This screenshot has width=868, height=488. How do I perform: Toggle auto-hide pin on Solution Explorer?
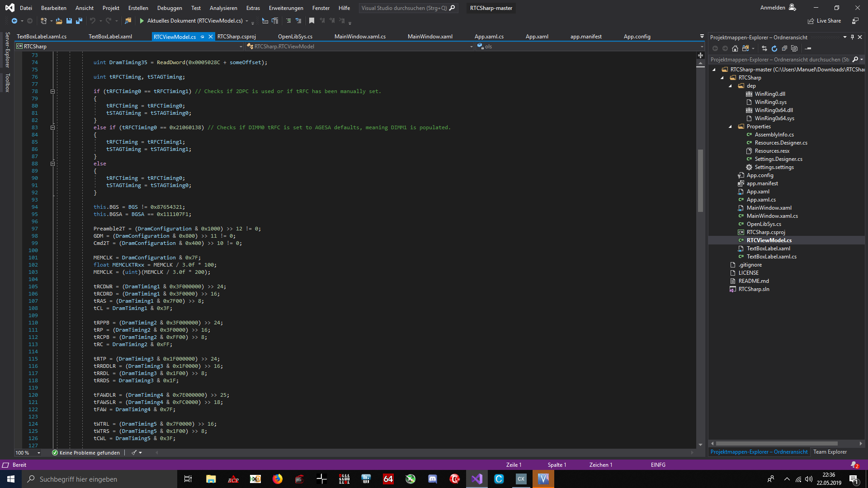[852, 37]
